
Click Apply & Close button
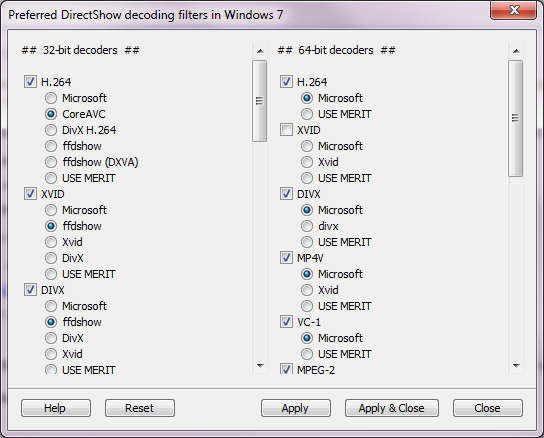(392, 408)
